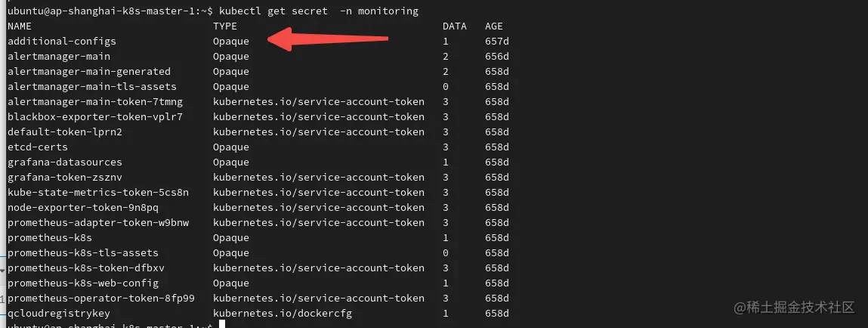
Task: Click the grafana-datasources secret name
Action: 65,162
